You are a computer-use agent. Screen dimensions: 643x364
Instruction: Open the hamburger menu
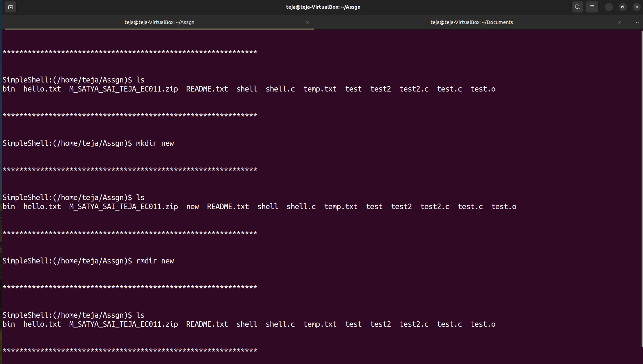click(x=592, y=7)
